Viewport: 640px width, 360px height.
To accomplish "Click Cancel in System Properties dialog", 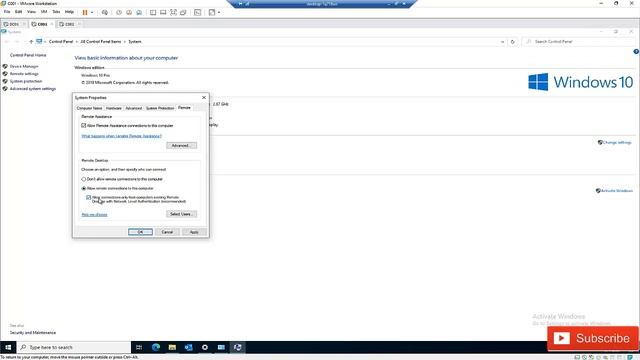I will tap(167, 232).
